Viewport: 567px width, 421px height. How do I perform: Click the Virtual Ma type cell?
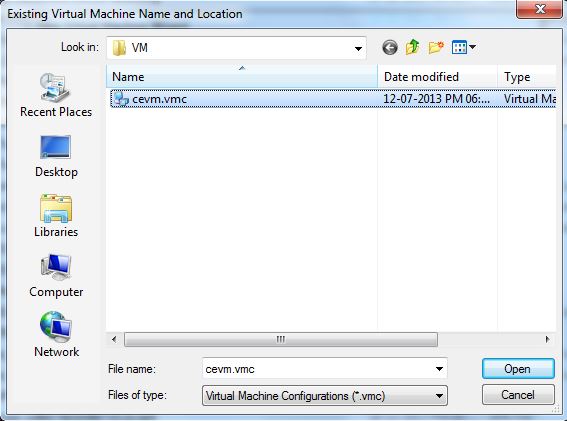tap(530, 99)
